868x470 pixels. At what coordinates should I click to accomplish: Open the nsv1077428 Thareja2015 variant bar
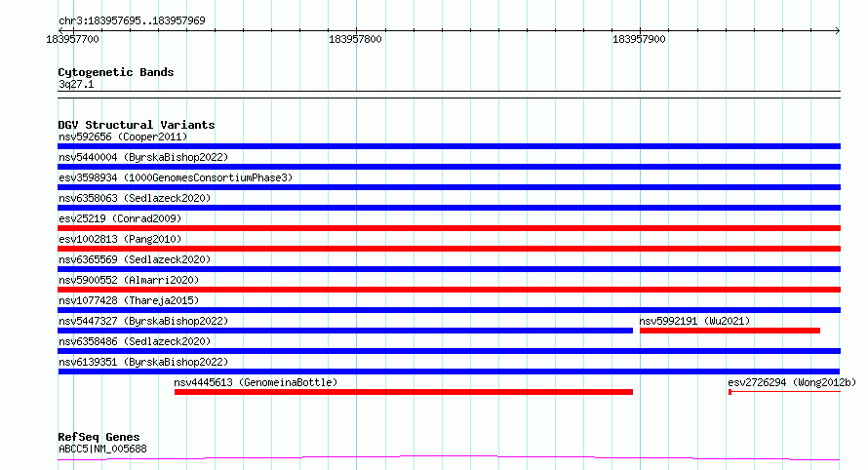[449, 310]
